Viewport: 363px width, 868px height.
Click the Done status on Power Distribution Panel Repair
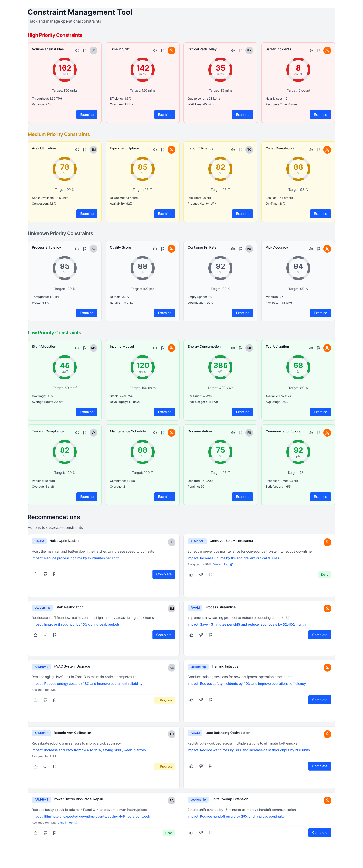tap(169, 833)
